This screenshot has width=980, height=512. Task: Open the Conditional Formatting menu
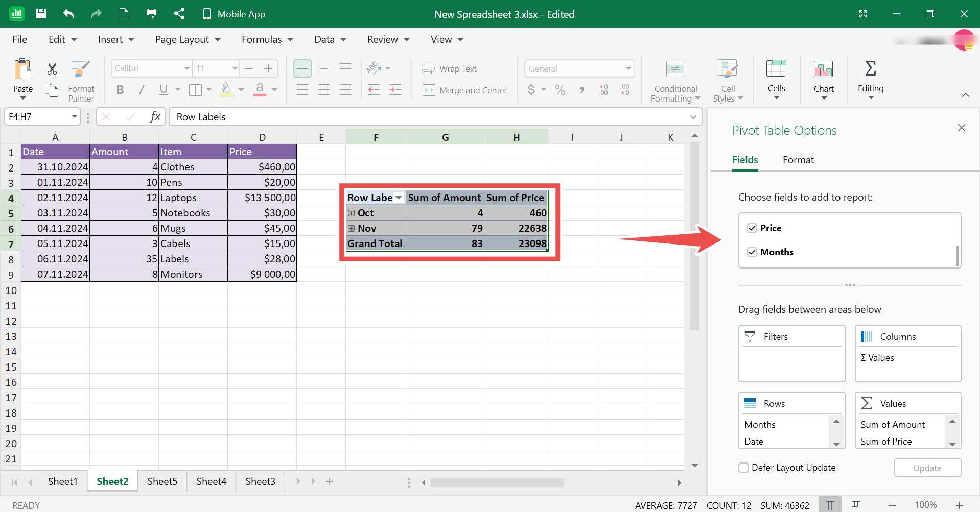coord(674,80)
